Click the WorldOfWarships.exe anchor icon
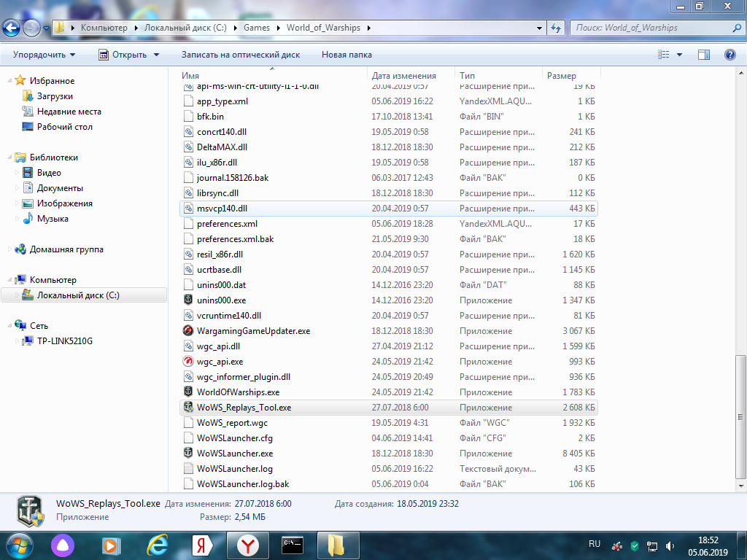747x560 pixels. pyautogui.click(x=188, y=392)
